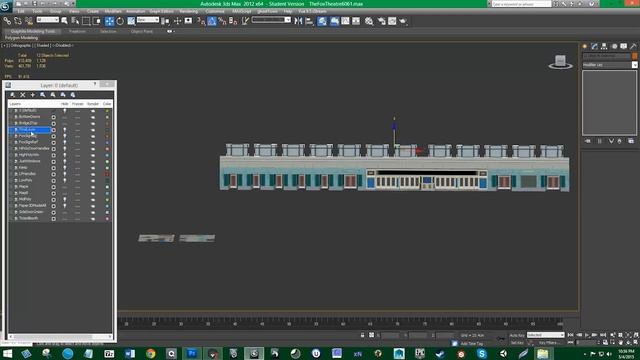
Task: Select the Select and Link tool
Action: [x=7, y=21]
